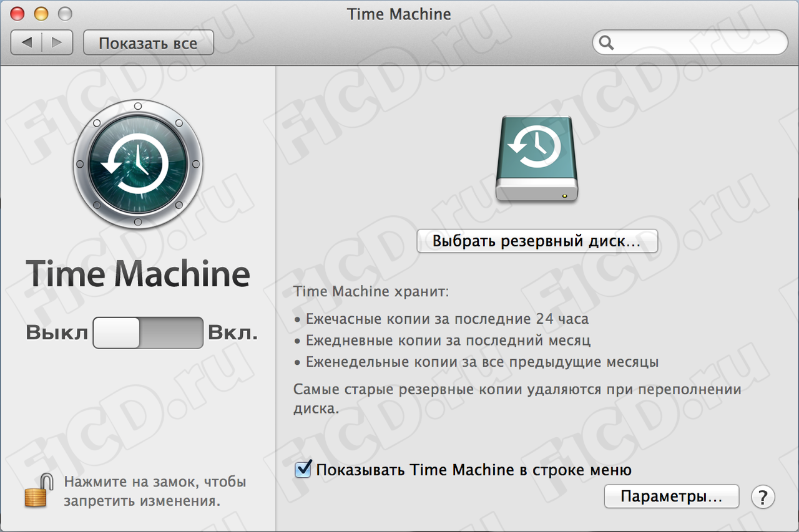Focus the search field in the toolbar
The height and width of the screenshot is (532, 799).
(690, 43)
